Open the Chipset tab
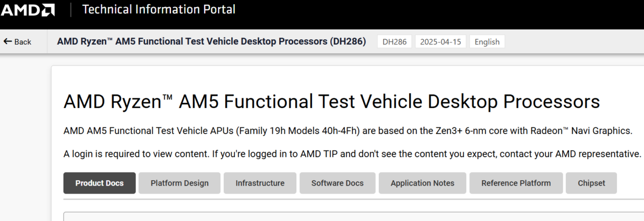644x221 pixels. [x=591, y=183]
